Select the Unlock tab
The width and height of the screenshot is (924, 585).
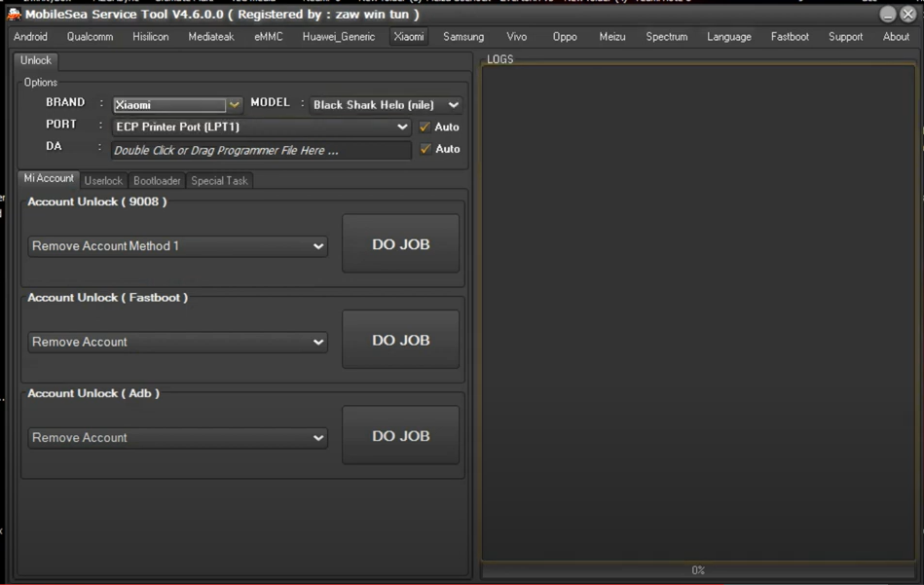pos(35,60)
